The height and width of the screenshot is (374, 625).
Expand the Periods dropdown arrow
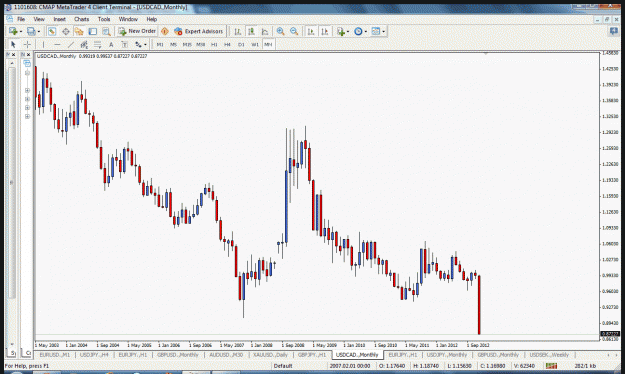(x=366, y=31)
